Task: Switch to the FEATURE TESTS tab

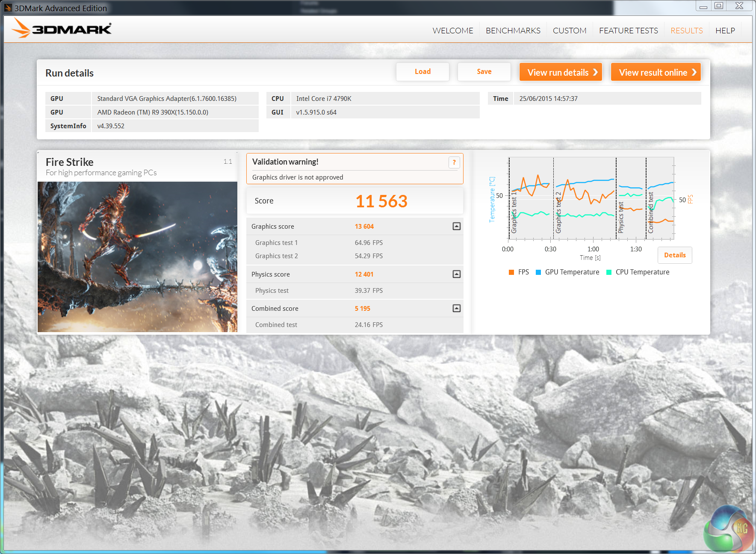Action: pyautogui.click(x=628, y=30)
